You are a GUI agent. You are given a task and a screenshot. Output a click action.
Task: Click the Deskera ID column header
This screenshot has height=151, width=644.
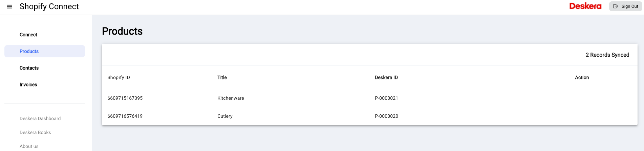click(386, 77)
